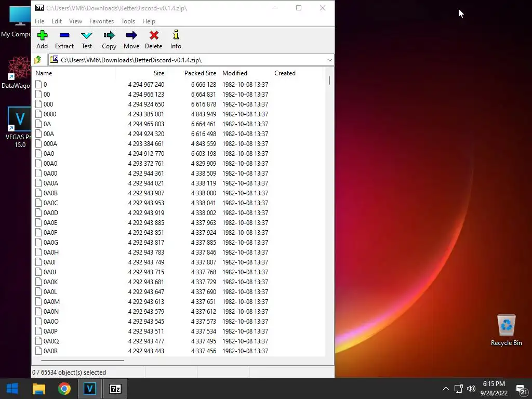Click the vertical scrollbar thumb
This screenshot has height=399, width=532.
coord(329,81)
